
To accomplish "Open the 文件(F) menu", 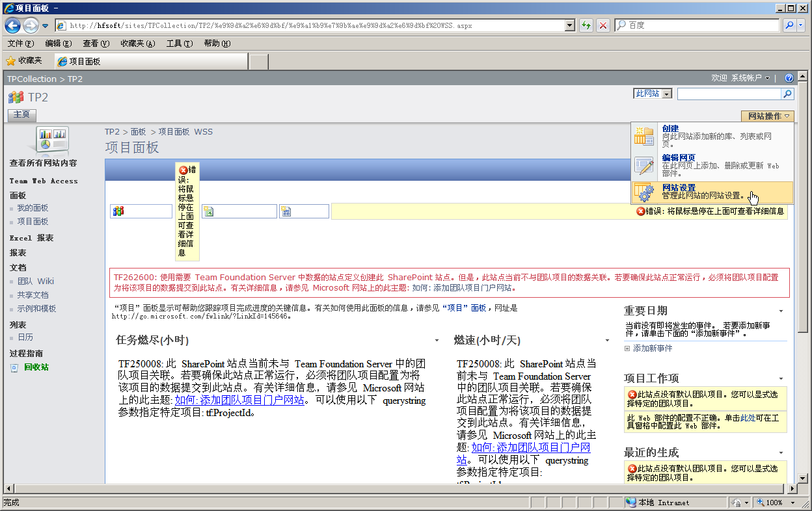I will coord(21,44).
